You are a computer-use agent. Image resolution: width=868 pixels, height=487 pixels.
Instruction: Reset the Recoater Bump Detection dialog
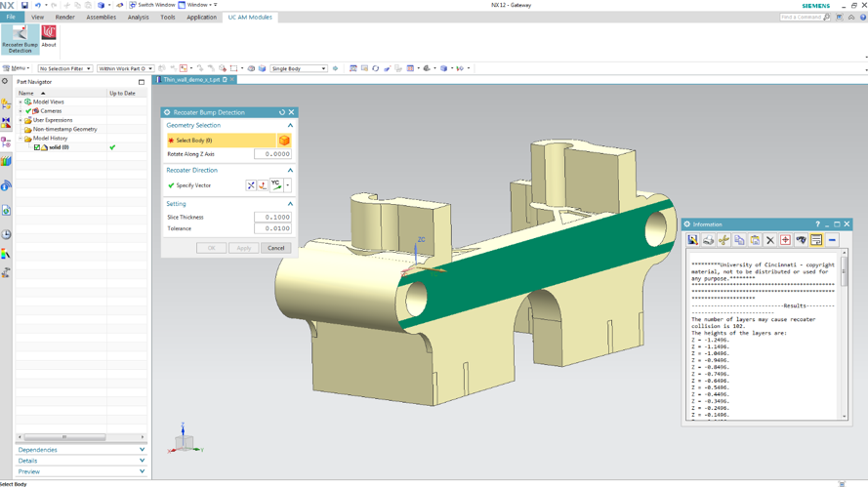pos(282,112)
